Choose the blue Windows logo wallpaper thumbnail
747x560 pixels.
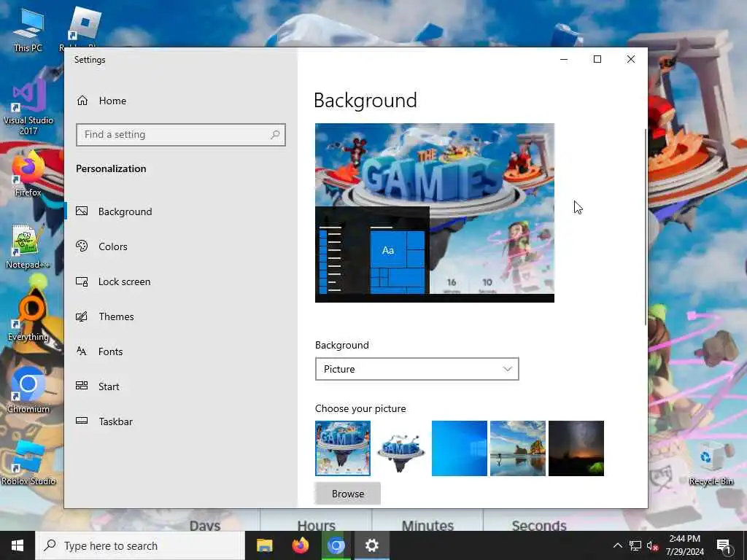tap(460, 448)
